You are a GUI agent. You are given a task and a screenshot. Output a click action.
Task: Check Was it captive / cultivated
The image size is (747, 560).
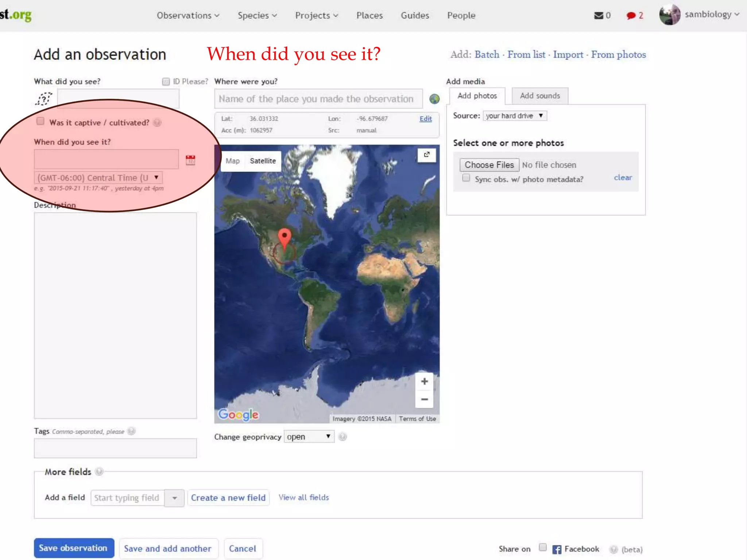(x=40, y=121)
